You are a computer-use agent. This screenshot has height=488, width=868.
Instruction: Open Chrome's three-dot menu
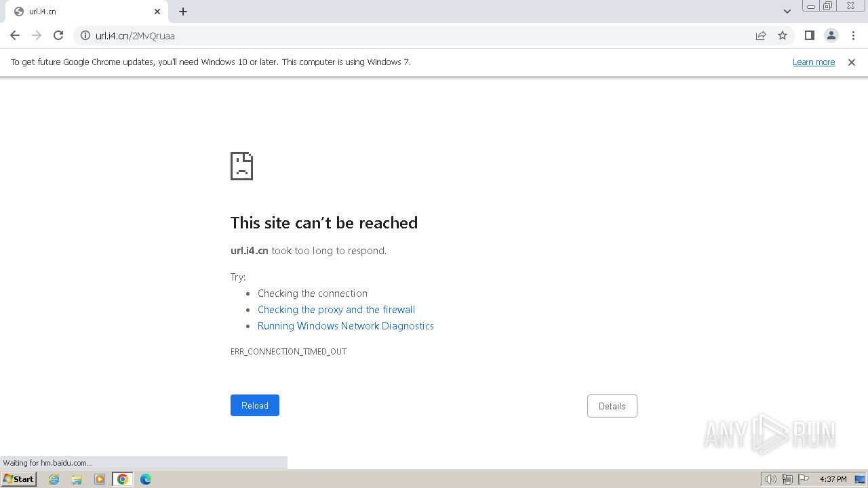(853, 36)
